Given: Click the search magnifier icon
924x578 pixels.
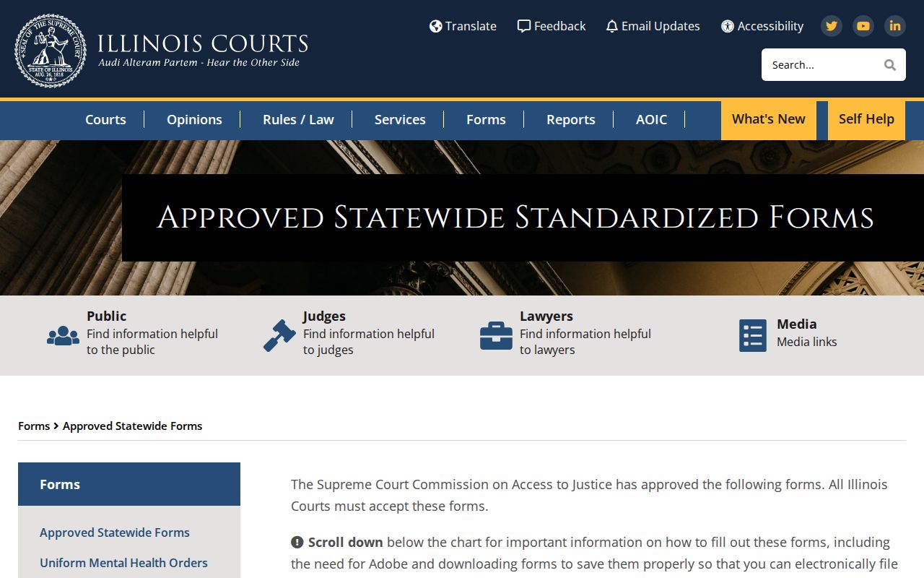Looking at the screenshot, I should point(890,65).
